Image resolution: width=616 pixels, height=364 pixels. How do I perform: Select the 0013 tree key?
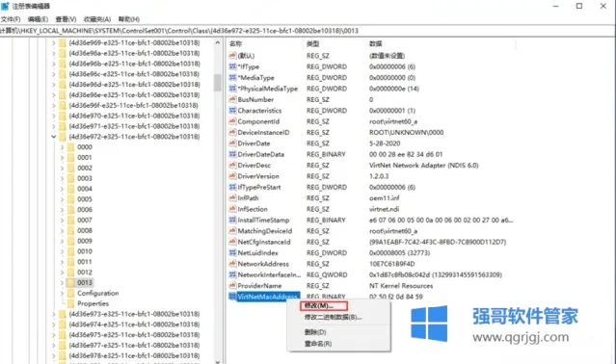click(85, 283)
